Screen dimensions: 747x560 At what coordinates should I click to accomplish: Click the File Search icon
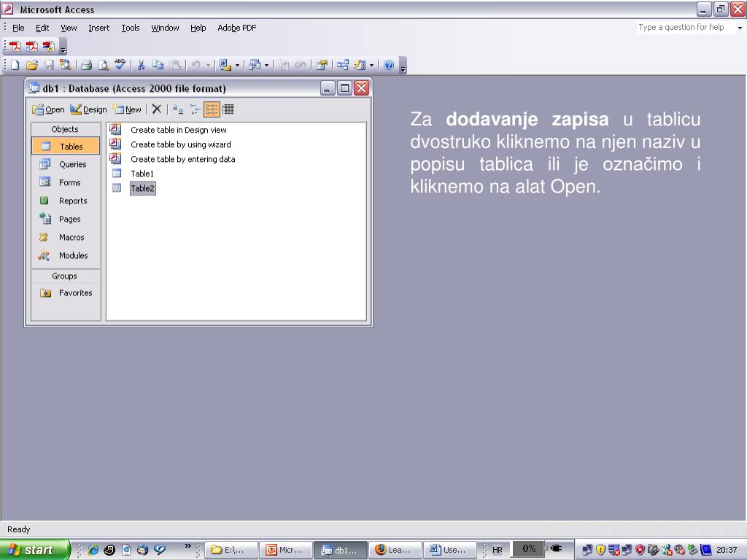click(x=65, y=65)
